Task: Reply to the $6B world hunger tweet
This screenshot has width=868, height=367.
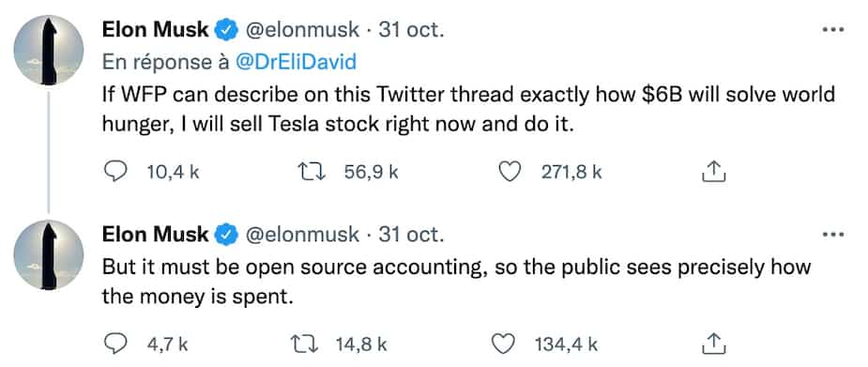Action: pos(115,172)
